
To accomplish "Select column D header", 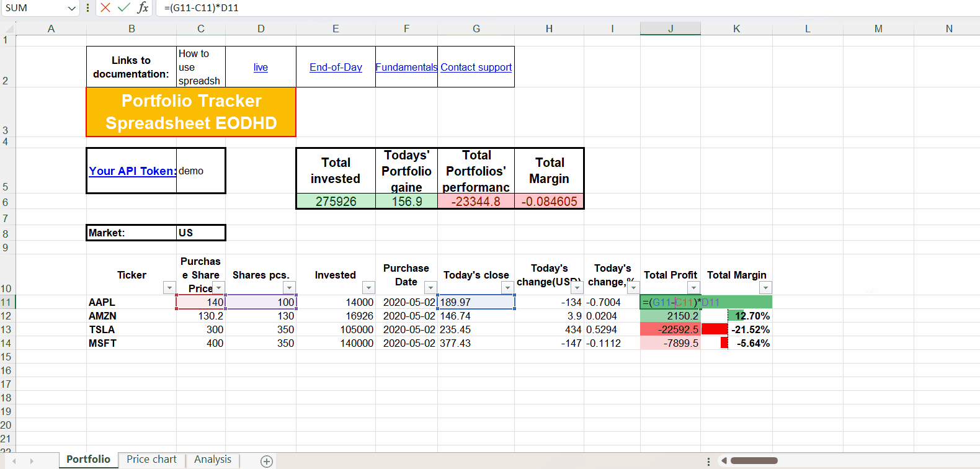I will pyautogui.click(x=261, y=29).
